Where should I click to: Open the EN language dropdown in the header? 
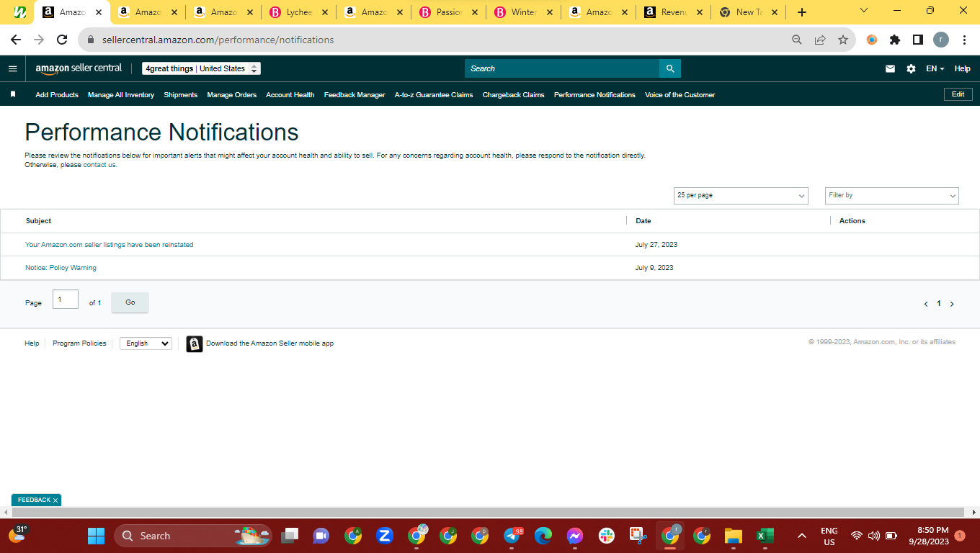click(935, 68)
